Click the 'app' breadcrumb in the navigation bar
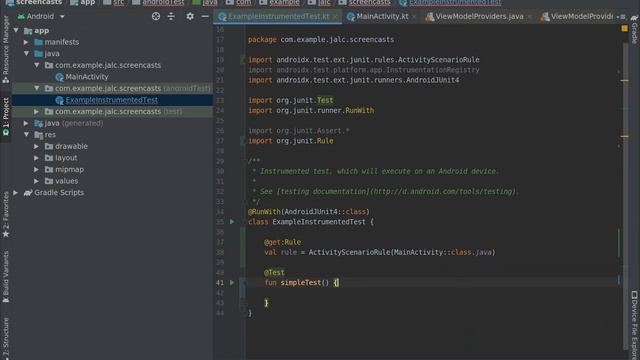The height and width of the screenshot is (360, 640). [x=83, y=3]
